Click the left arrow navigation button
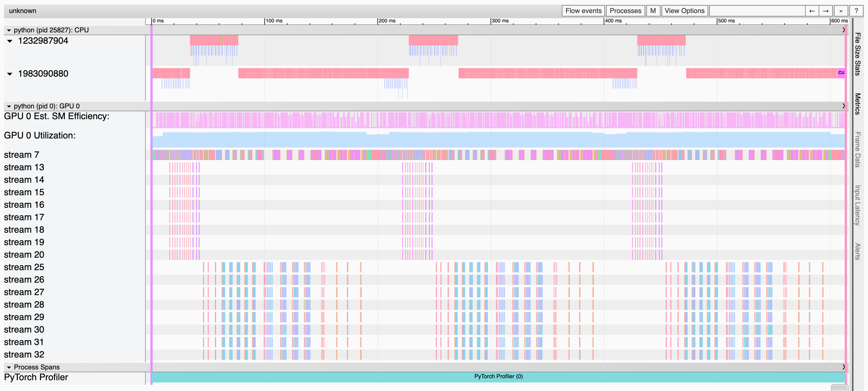Viewport: 868px width, 391px height. (812, 11)
